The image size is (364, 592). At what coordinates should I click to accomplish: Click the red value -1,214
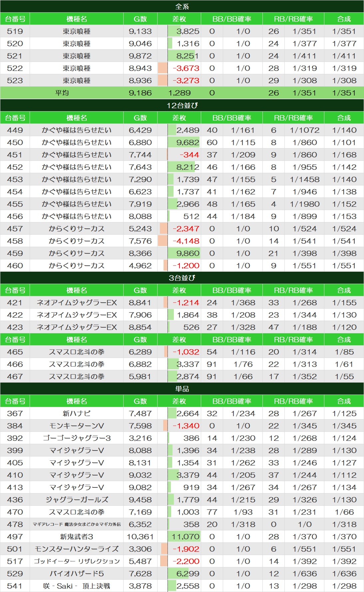186,303
